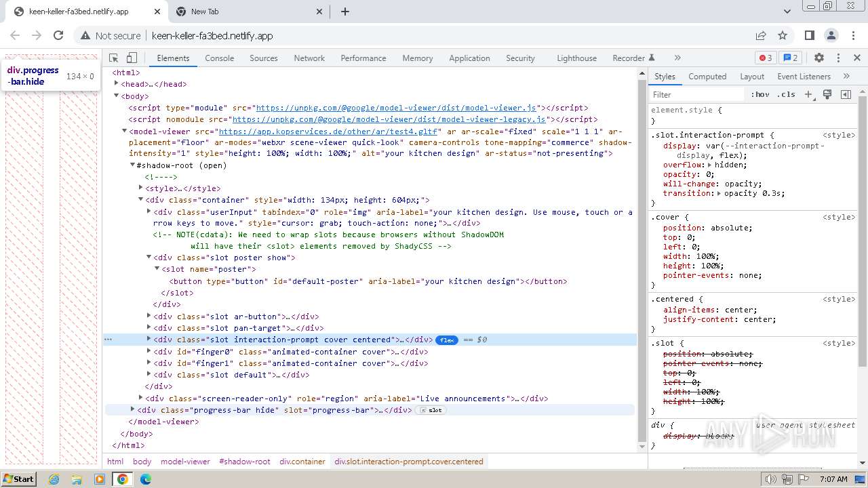
Task: Show more DevTools panels chevron
Action: 677,58
